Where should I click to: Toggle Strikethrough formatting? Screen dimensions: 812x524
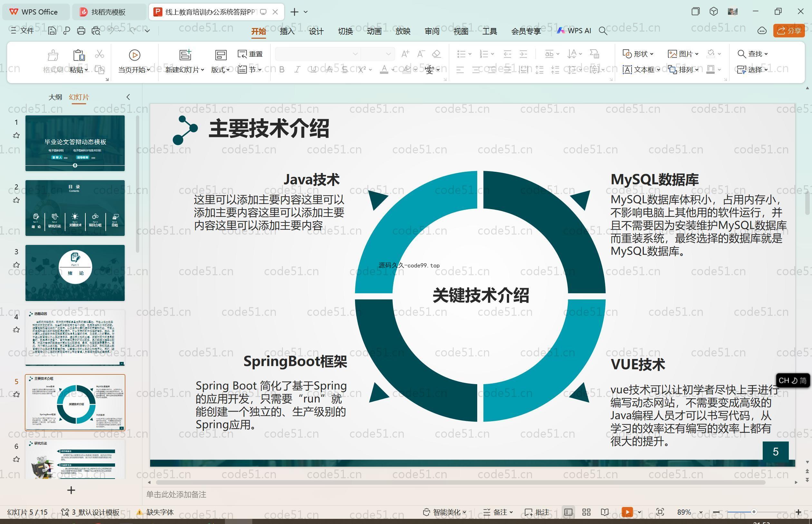(329, 70)
